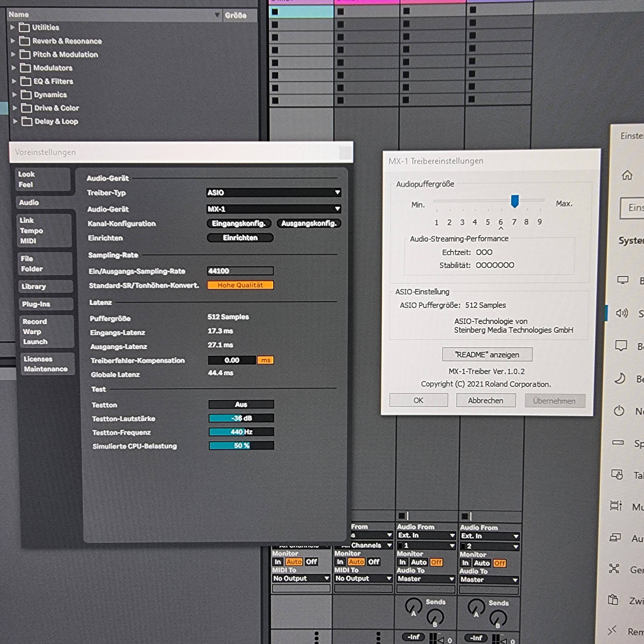The image size is (644, 644).
Task: Click the notifications speech-bubble icon in Windows Settings
Action: click(x=621, y=346)
